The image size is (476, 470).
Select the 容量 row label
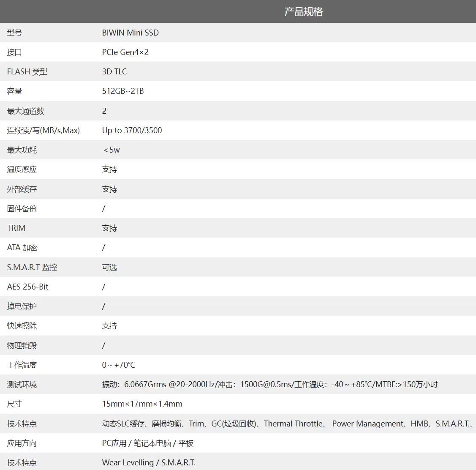14,91
